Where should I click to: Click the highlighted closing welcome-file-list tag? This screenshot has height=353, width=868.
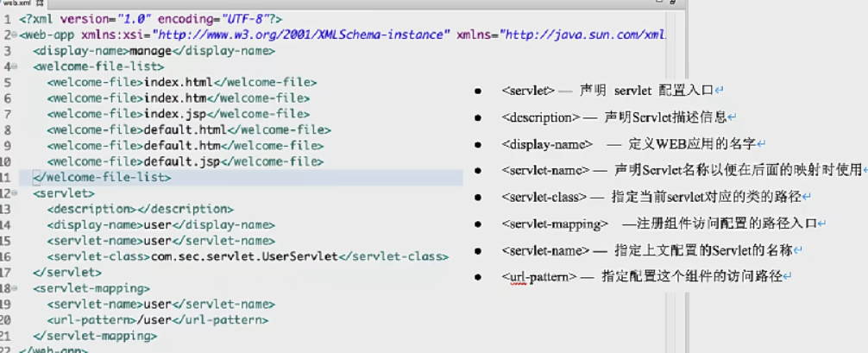point(102,178)
